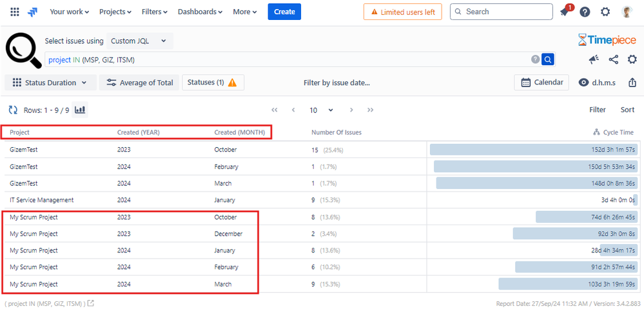This screenshot has width=644, height=311.
Task: Click the Number Of Issues column header
Action: [337, 132]
